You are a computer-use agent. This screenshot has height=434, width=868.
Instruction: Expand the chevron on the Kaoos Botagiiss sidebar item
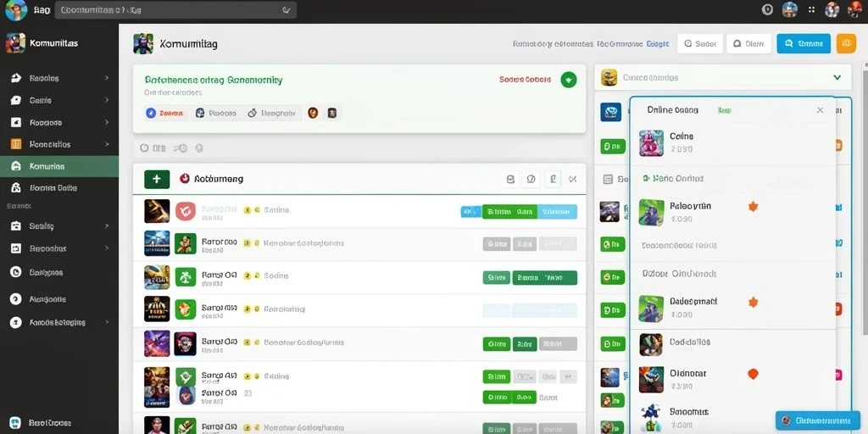[x=107, y=322]
